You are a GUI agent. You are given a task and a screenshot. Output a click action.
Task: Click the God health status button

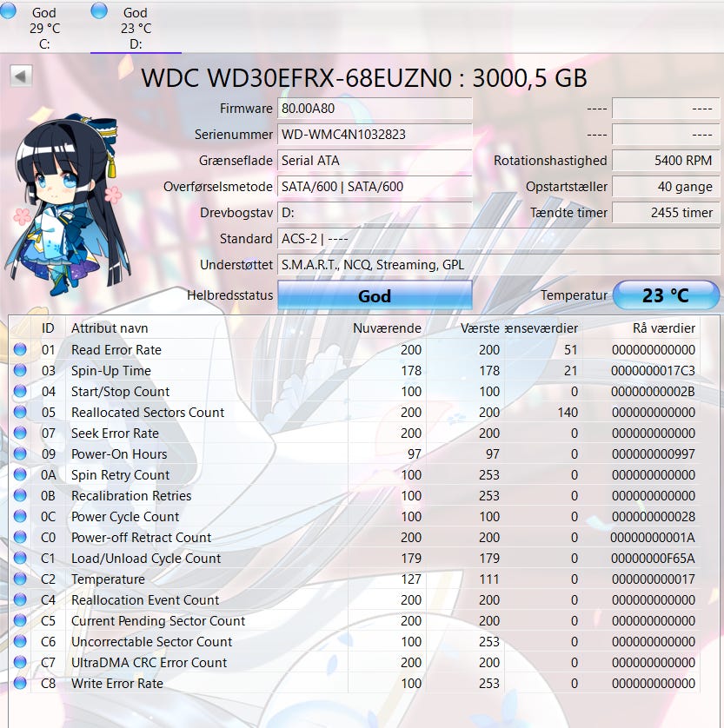[x=375, y=295]
